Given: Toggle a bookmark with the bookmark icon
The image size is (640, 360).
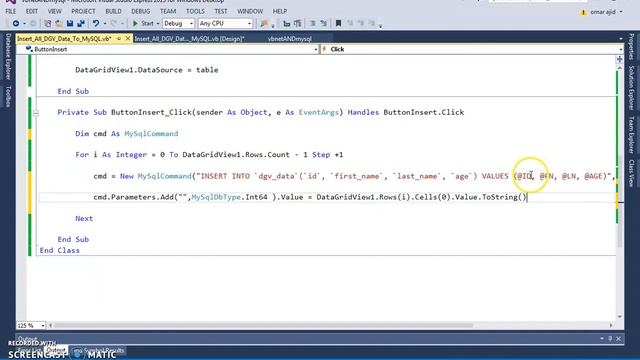Looking at the screenshot, I should pyautogui.click(x=338, y=24).
